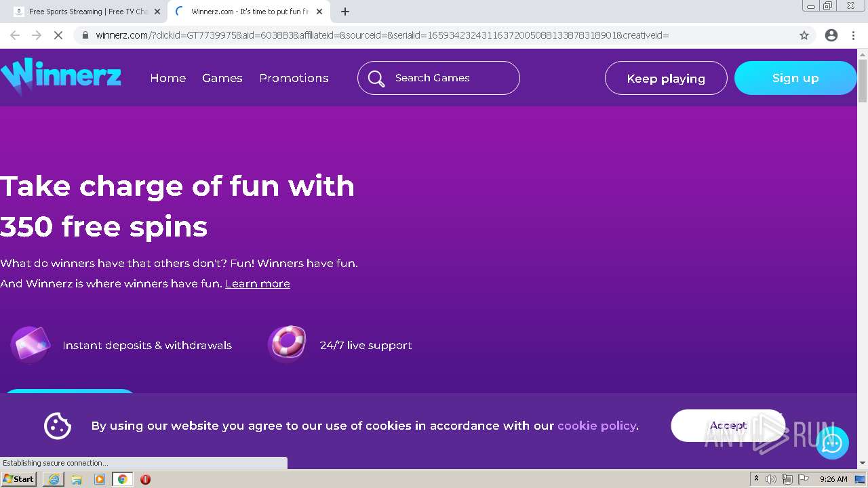The height and width of the screenshot is (488, 868).
Task: View site lock information icon
Action: 85,35
